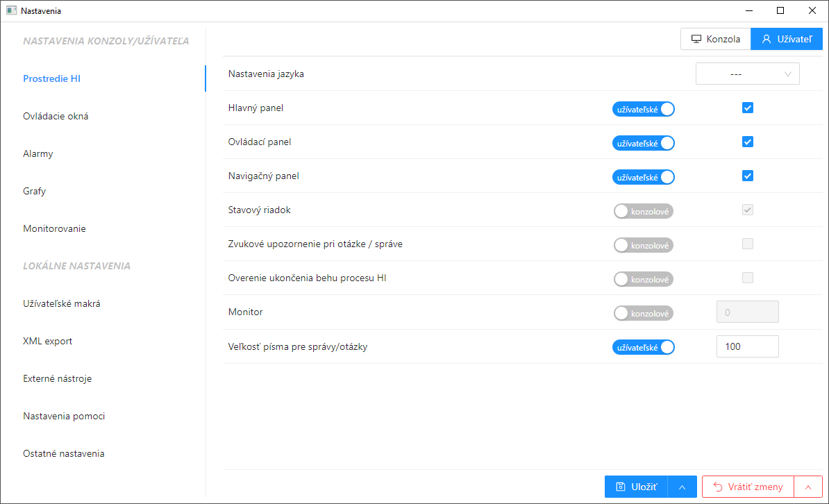Screen dimensions: 829x504
Task: Uncheck the Navigačný panel checkbox
Action: (x=748, y=176)
